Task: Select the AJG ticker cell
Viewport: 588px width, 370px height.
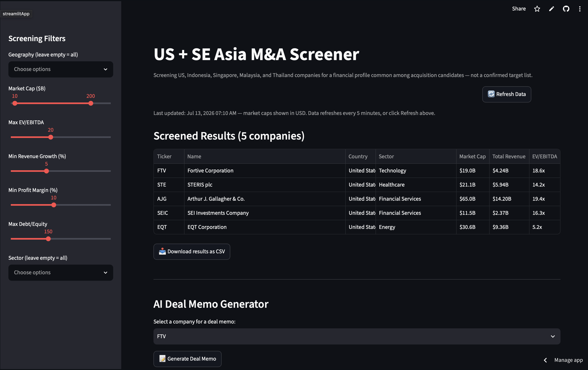Action: pos(169,199)
